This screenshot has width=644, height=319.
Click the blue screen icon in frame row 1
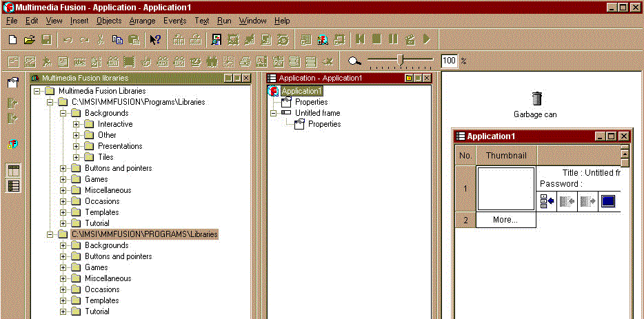pos(608,202)
